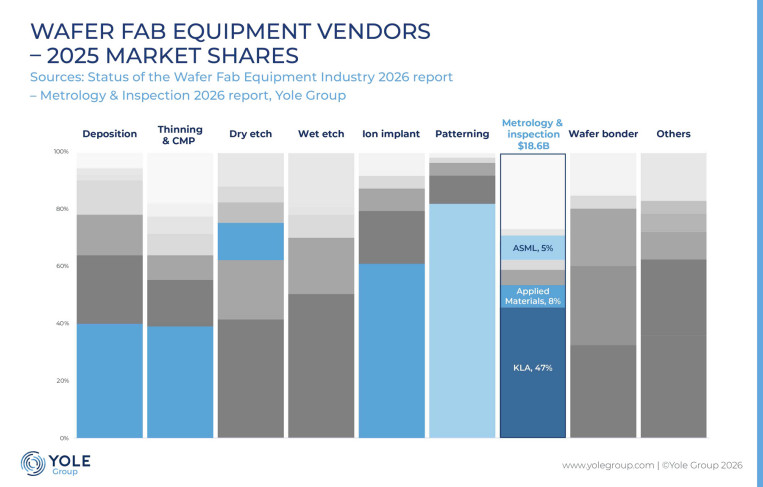763x487 pixels.
Task: Click the Ion implant heading
Action: 391,134
